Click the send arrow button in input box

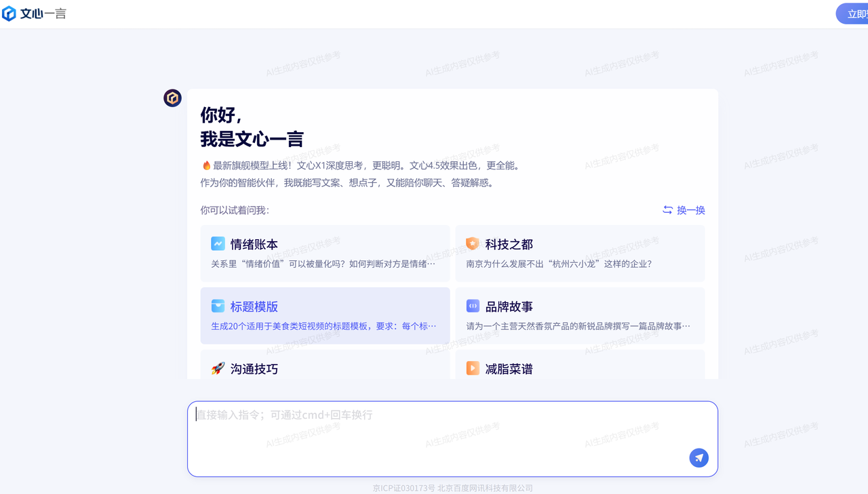tap(698, 458)
